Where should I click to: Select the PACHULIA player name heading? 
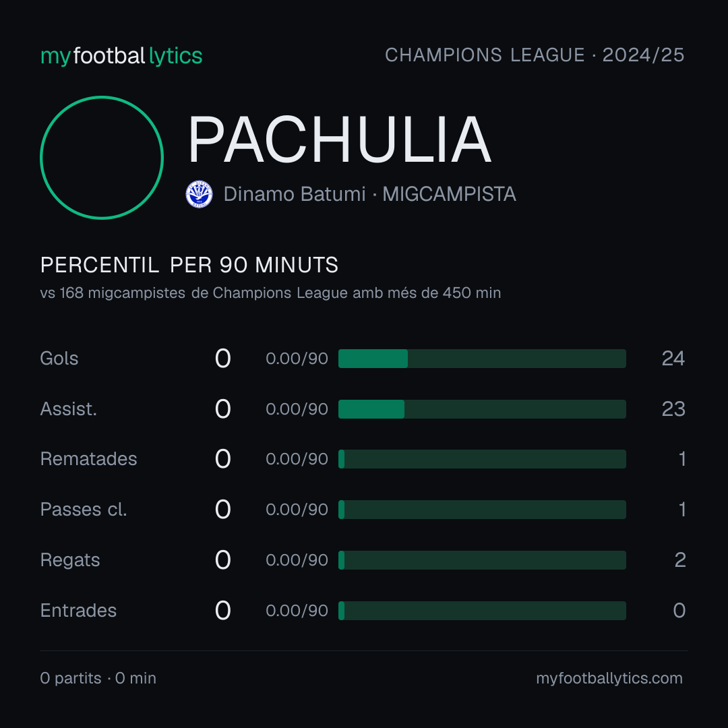click(339, 140)
